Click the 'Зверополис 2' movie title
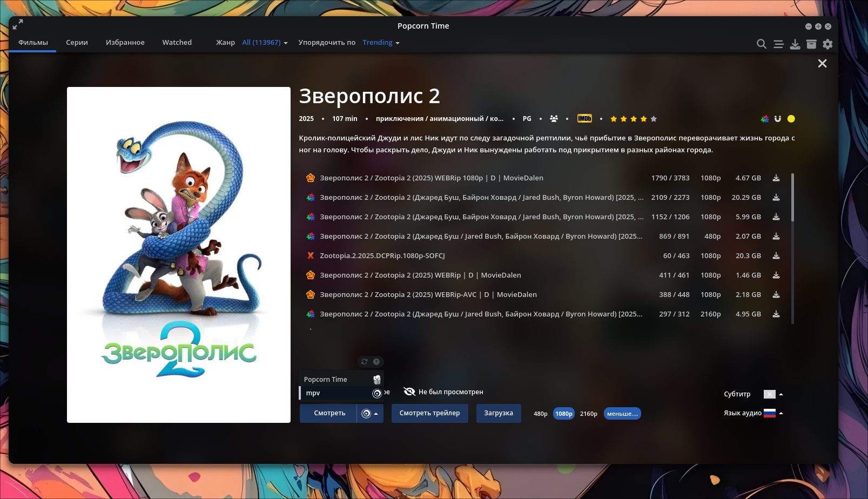This screenshot has width=868, height=499. point(369,96)
